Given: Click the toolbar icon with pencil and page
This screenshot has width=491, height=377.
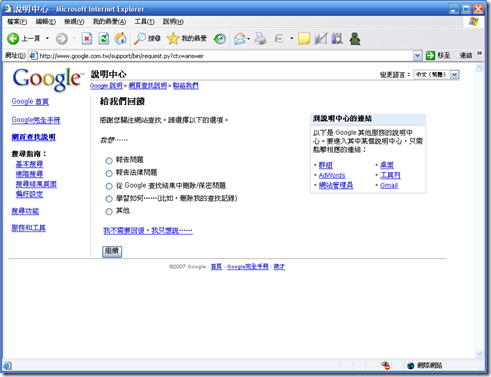Looking at the screenshot, I should [321, 39].
